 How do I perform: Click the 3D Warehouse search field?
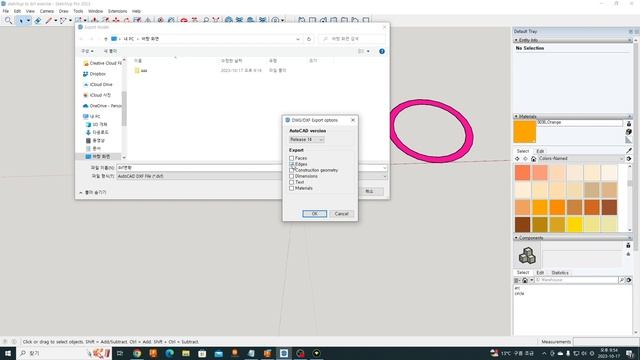click(576, 280)
